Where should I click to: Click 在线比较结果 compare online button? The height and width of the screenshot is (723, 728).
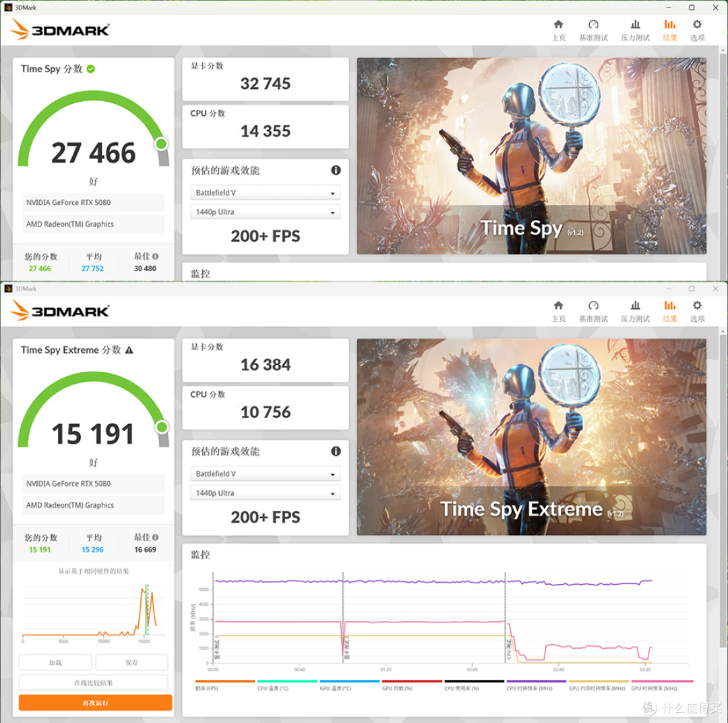point(93,683)
